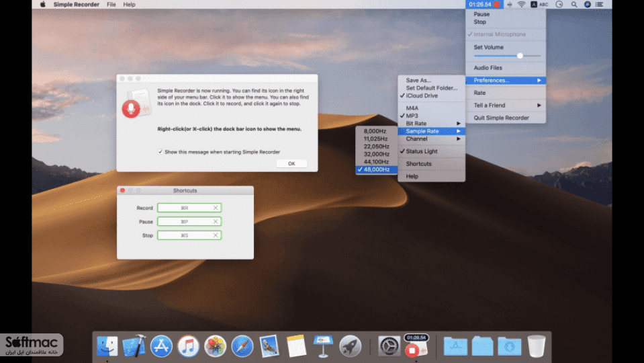Choose the 44,100Hz sample rate

pyautogui.click(x=376, y=162)
